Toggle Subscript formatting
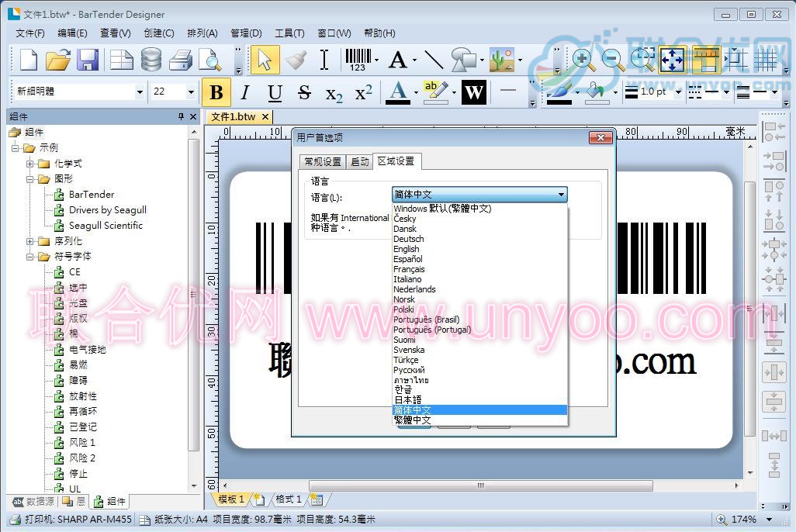 334,93
